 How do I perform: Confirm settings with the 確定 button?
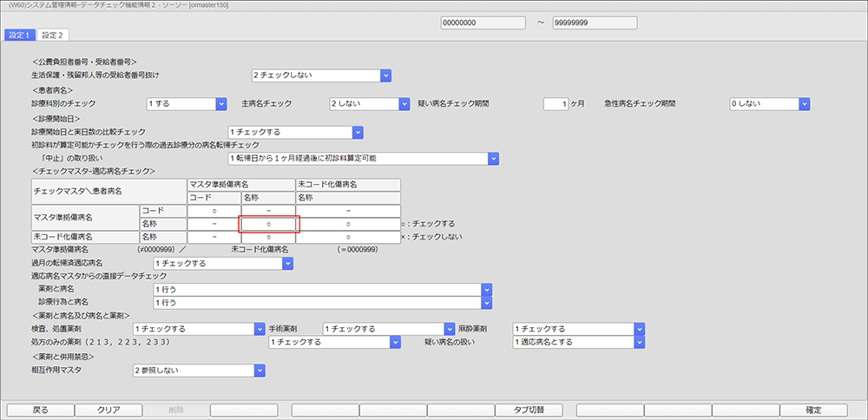(x=813, y=410)
